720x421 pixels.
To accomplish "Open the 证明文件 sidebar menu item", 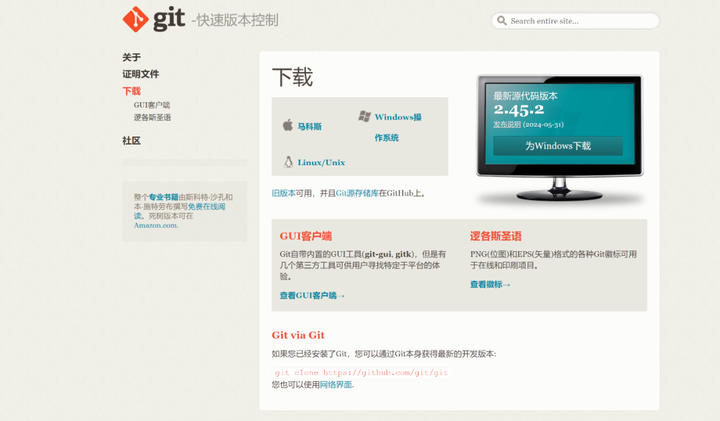I will pos(141,74).
